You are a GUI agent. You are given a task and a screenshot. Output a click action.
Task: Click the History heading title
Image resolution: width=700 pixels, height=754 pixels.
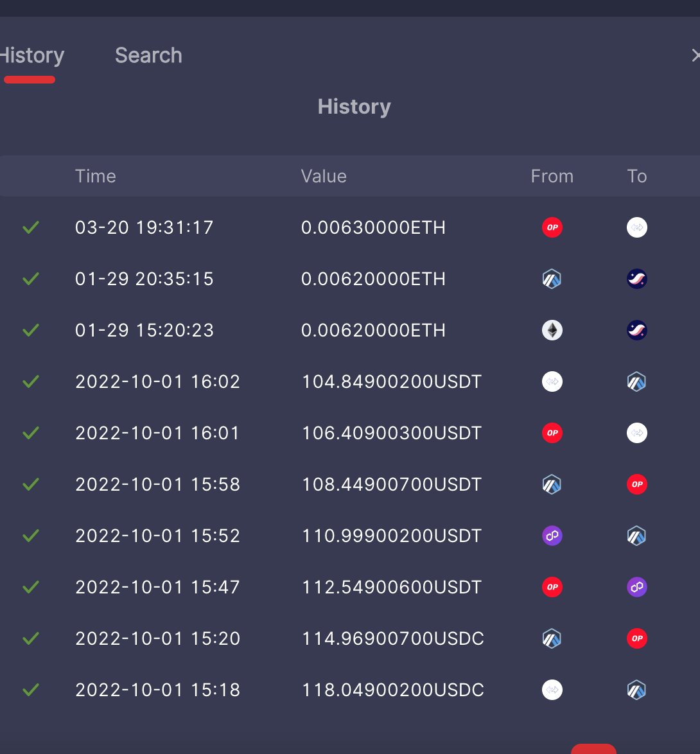tap(354, 107)
